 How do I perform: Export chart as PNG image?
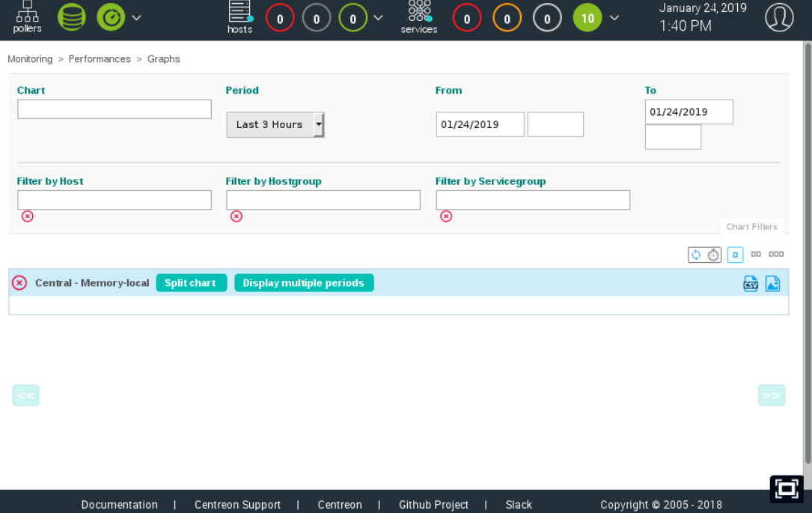(x=772, y=283)
